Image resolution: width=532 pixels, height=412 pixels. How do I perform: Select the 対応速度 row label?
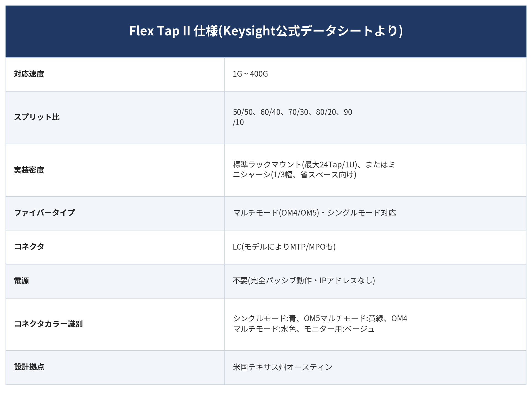point(29,74)
